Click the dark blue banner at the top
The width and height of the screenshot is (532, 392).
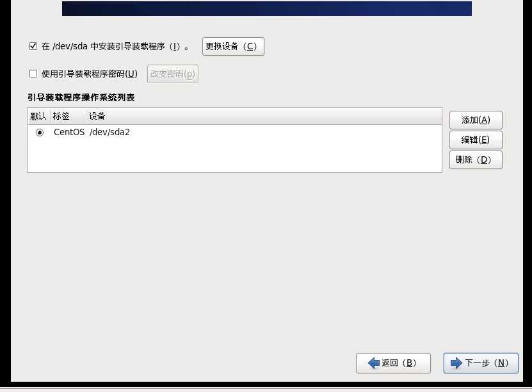(x=267, y=8)
